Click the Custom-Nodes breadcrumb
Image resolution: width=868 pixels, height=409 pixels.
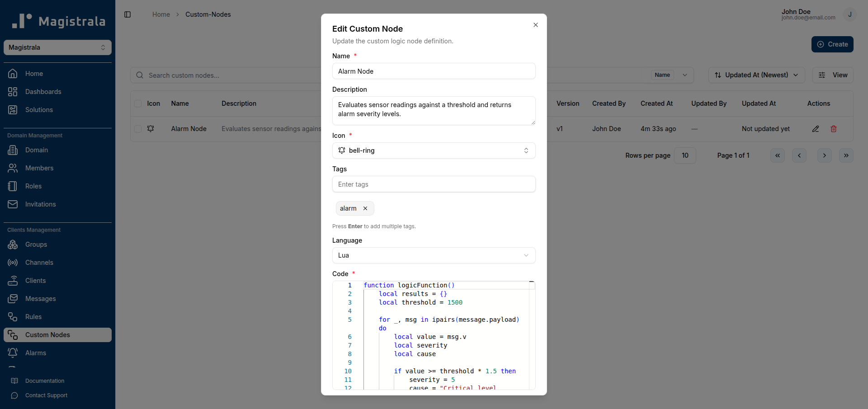[x=208, y=14]
